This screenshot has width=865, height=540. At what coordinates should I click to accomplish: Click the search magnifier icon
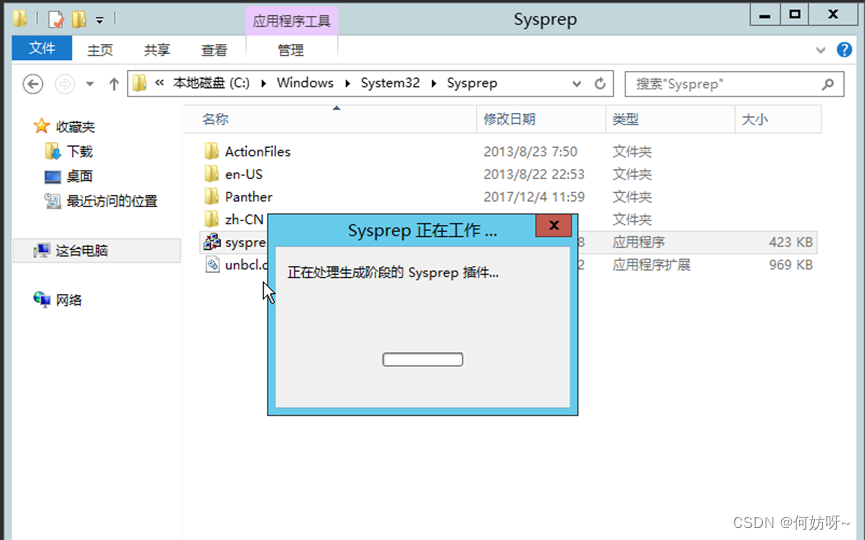tap(827, 84)
